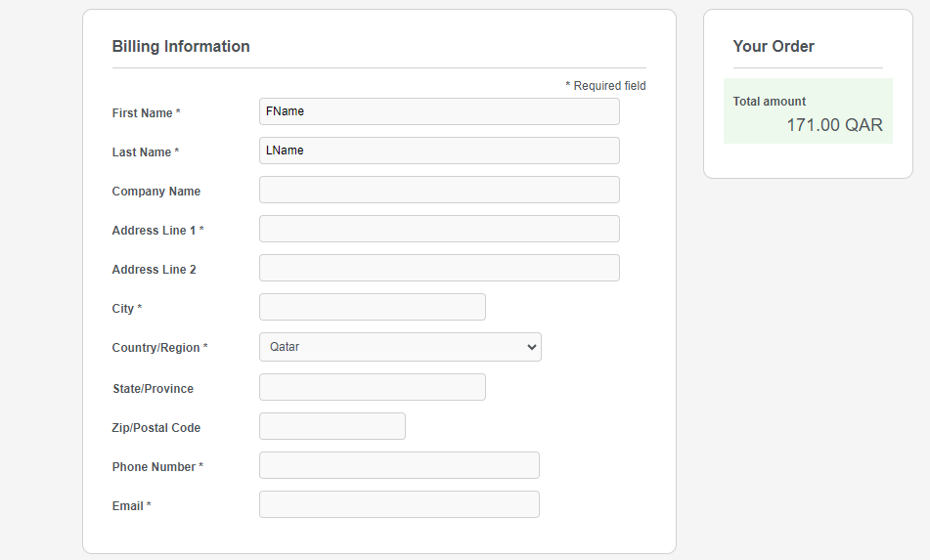Viewport: 930px width, 560px height.
Task: Click the Zip/Postal Code input field
Action: [332, 426]
